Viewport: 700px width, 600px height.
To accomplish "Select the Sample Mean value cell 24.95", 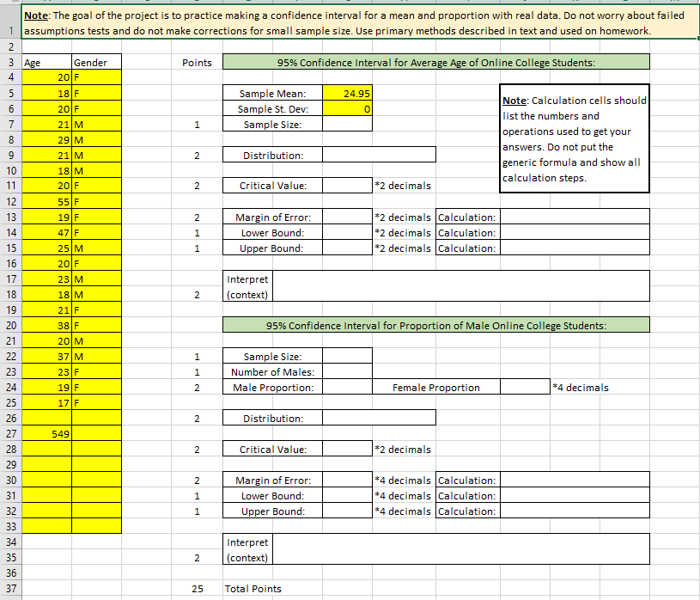I will 347,94.
